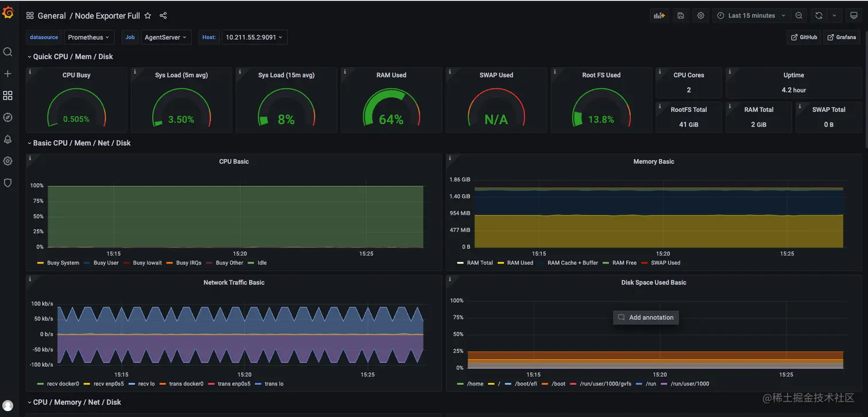This screenshot has width=868, height=417.
Task: Click the SWAP Used legend color swatch
Action: [x=644, y=263]
